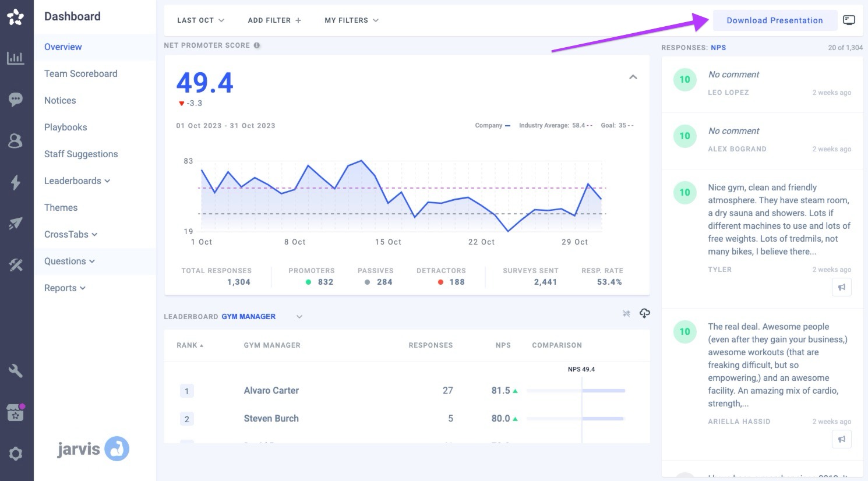Screen dimensions: 868x481
Task: Open the speech bubble comments icon
Action: [16, 100]
